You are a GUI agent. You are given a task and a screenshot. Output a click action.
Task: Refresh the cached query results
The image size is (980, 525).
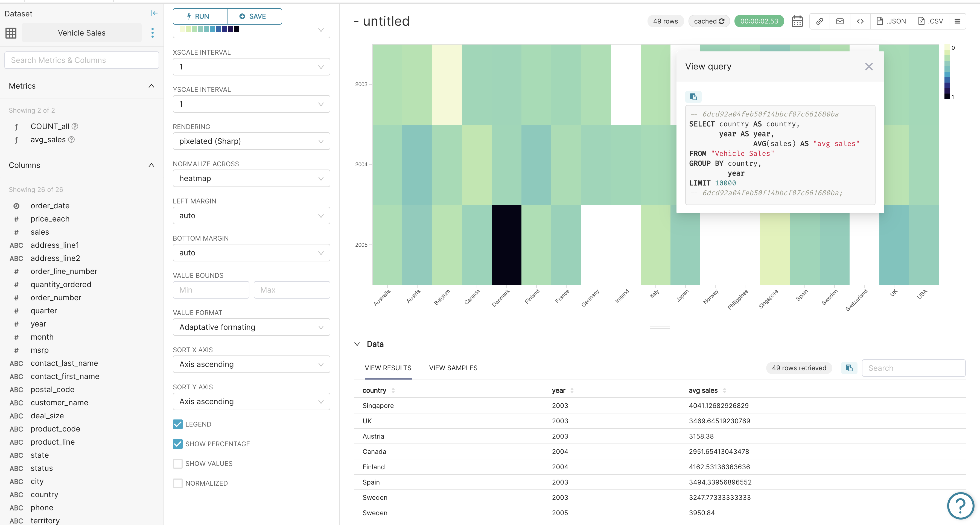click(721, 21)
